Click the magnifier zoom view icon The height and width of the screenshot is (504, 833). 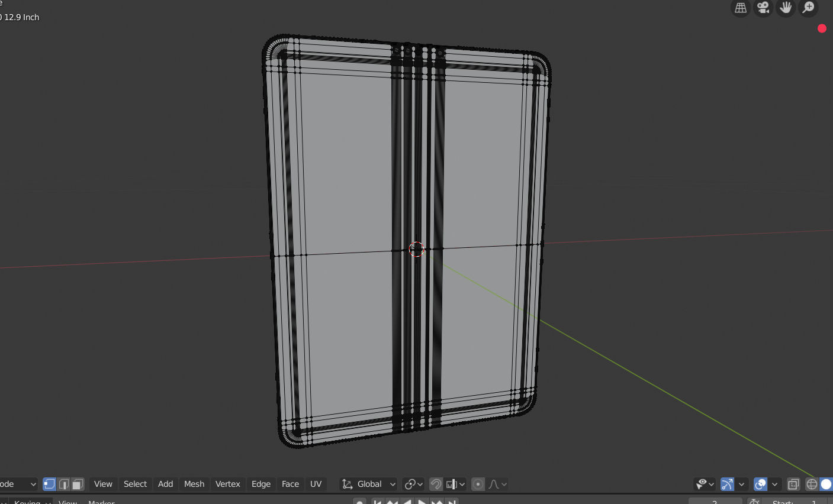coord(808,7)
